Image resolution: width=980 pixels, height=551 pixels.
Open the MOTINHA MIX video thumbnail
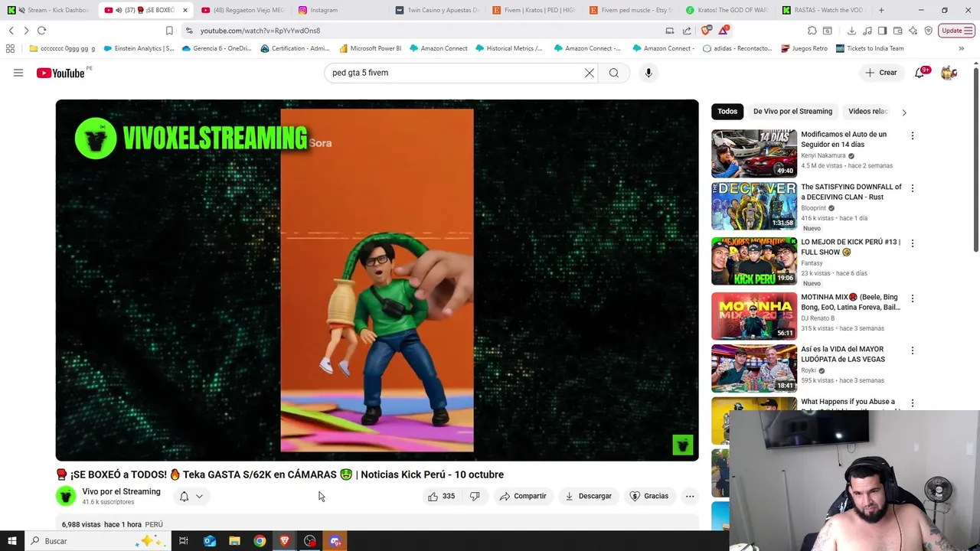click(x=754, y=316)
